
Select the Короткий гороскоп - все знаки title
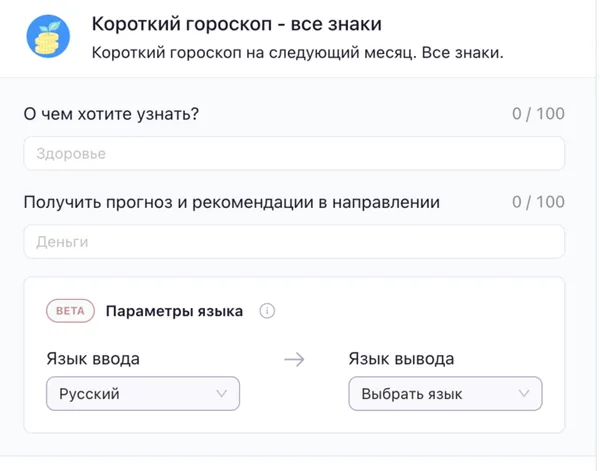click(236, 23)
